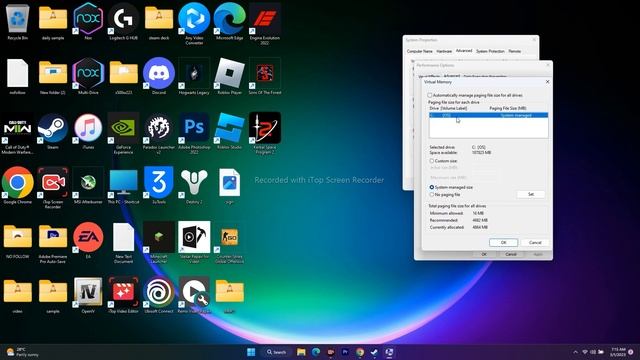Image resolution: width=640 pixels, height=360 pixels.
Task: Open the Hardware tab in System Properties
Action: pos(444,51)
